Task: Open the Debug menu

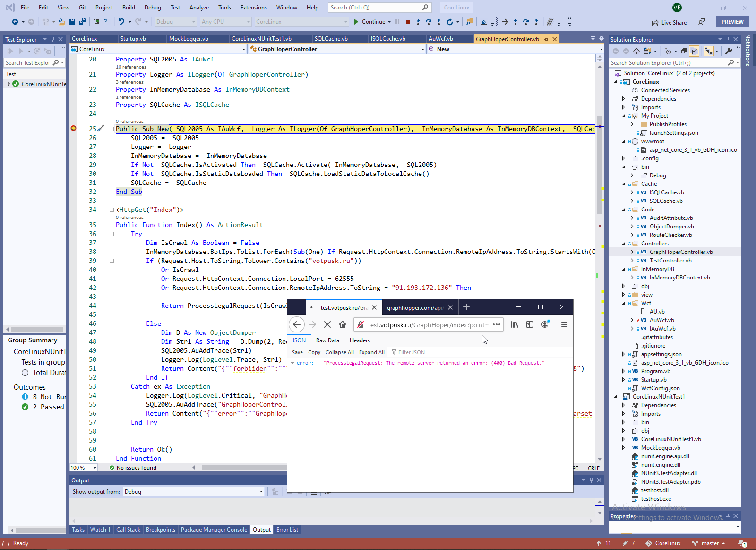Action: [152, 8]
